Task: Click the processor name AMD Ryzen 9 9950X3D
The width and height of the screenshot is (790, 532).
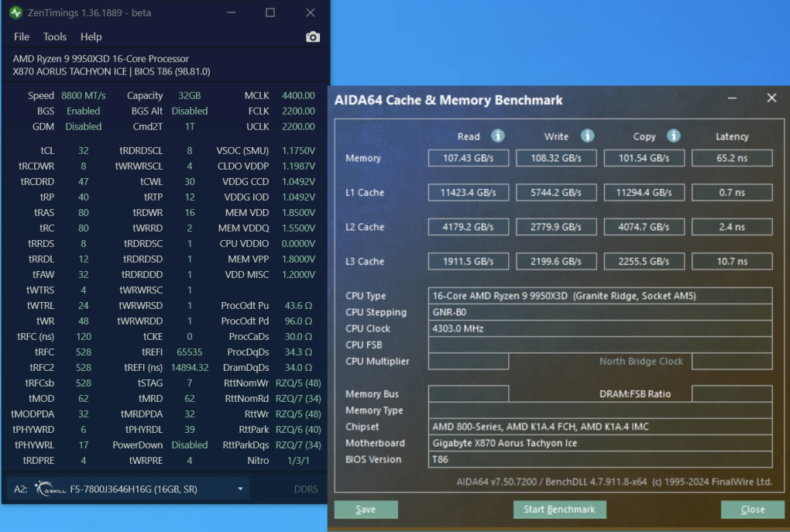Action: 101,58
